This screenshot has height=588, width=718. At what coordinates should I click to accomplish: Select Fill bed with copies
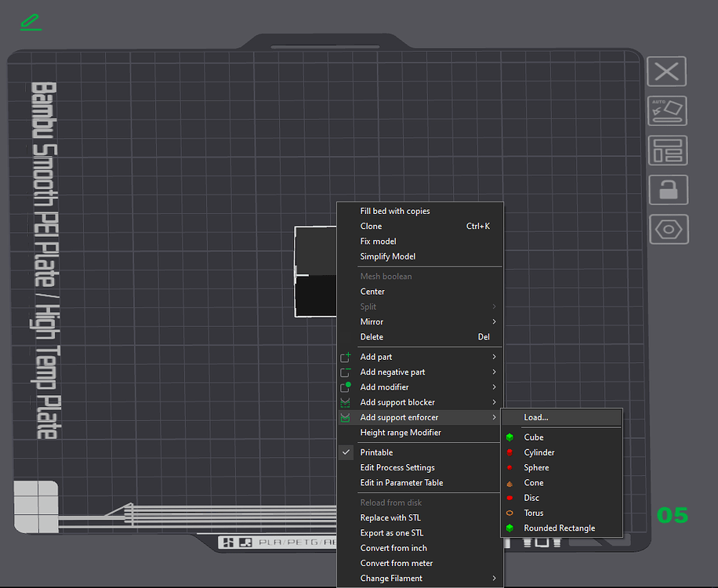[x=420, y=211]
